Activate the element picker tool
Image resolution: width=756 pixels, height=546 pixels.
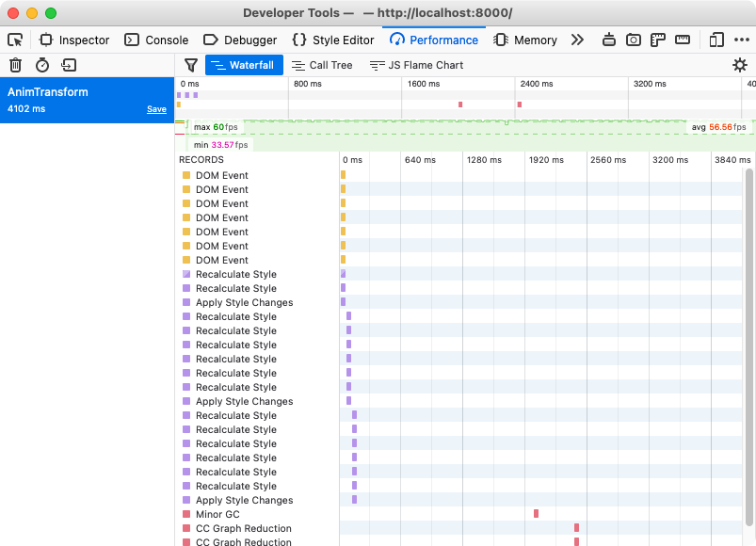pos(15,40)
